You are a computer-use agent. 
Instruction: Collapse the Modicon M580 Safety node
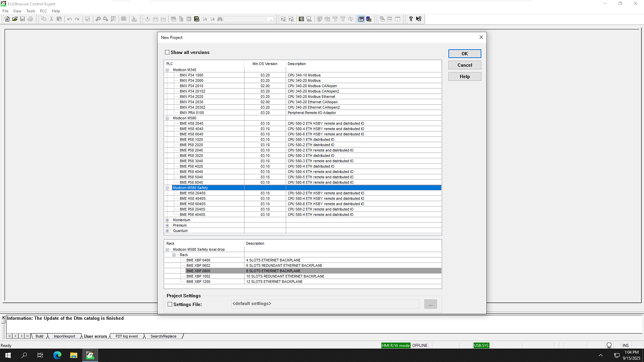click(167, 188)
